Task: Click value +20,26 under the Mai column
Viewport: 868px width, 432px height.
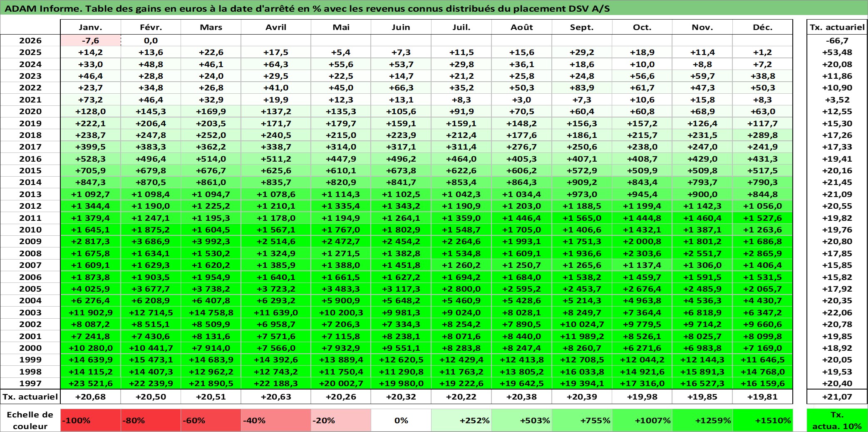Action: [x=341, y=397]
